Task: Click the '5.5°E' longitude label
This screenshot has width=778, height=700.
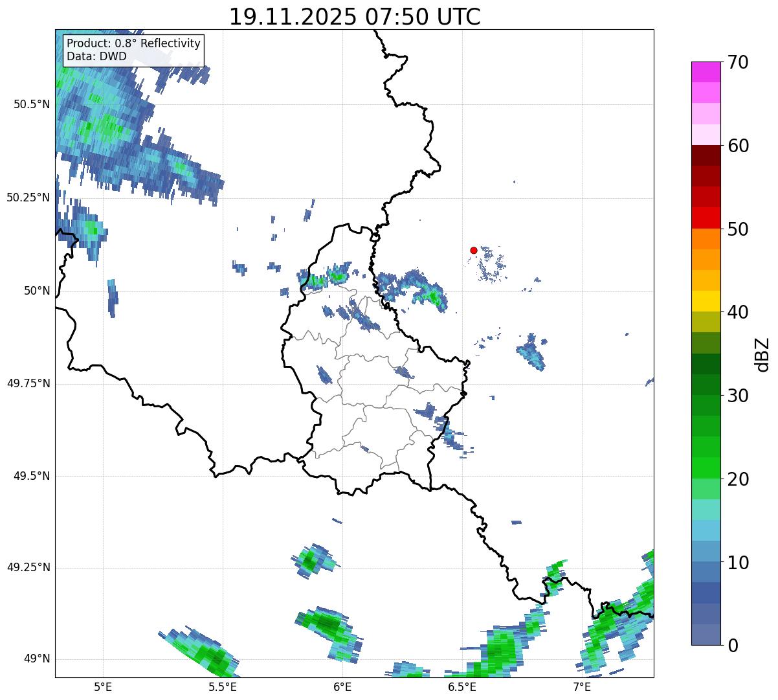Action: 223,686
